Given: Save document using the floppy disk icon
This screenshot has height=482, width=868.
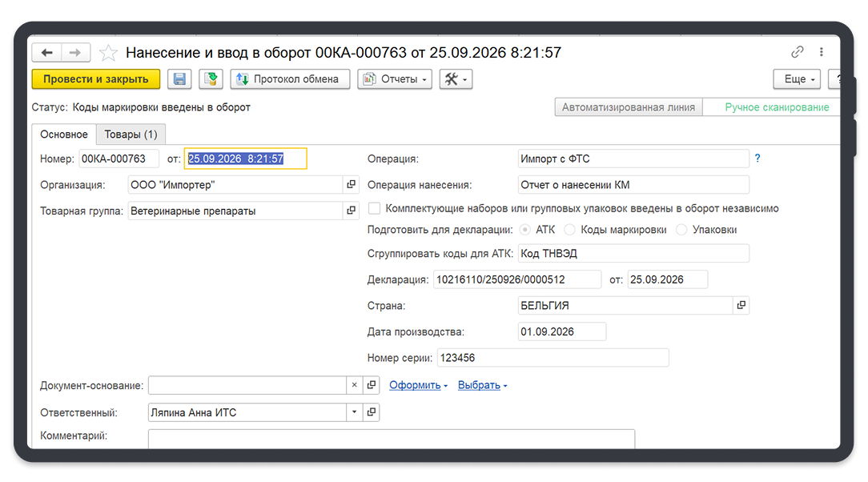Looking at the screenshot, I should pyautogui.click(x=179, y=79).
